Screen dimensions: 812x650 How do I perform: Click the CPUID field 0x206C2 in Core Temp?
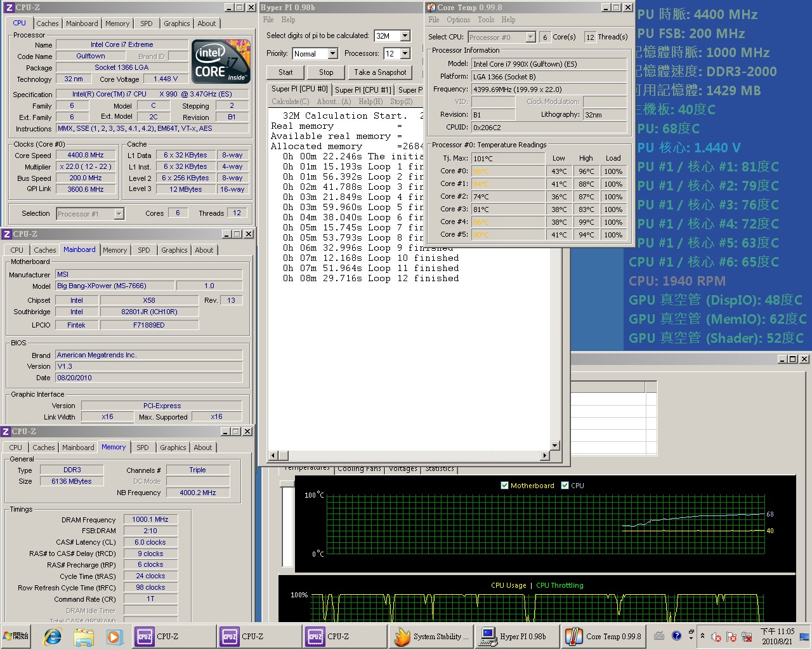pos(549,128)
